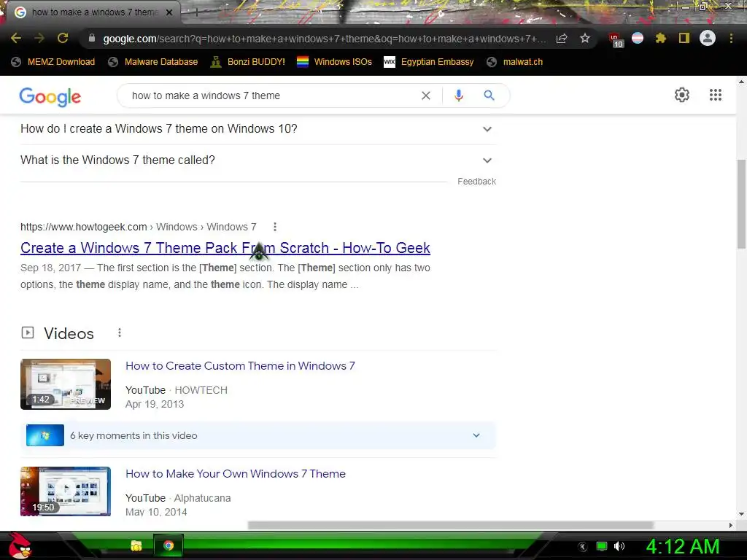
Task: Open Chrome's three-dot menu
Action: (x=731, y=38)
